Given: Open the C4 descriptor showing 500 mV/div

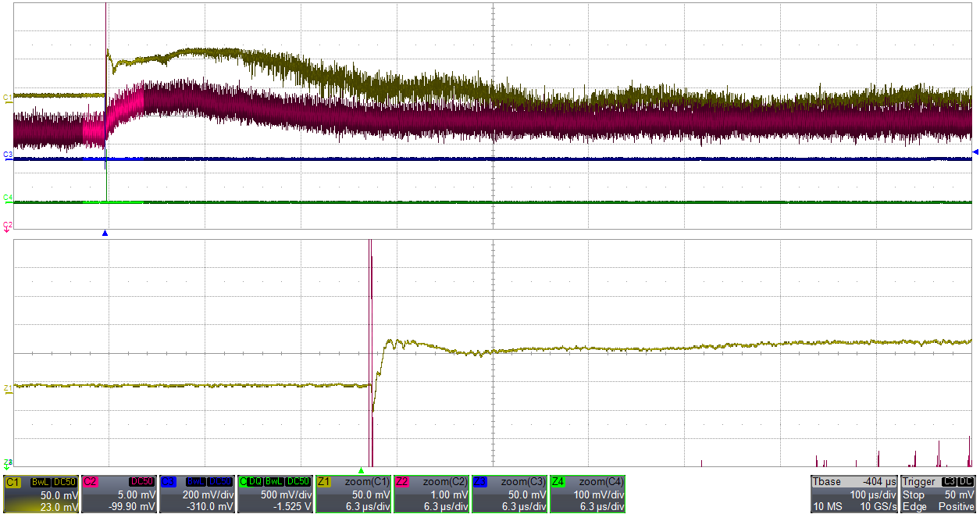Looking at the screenshot, I should tap(276, 494).
